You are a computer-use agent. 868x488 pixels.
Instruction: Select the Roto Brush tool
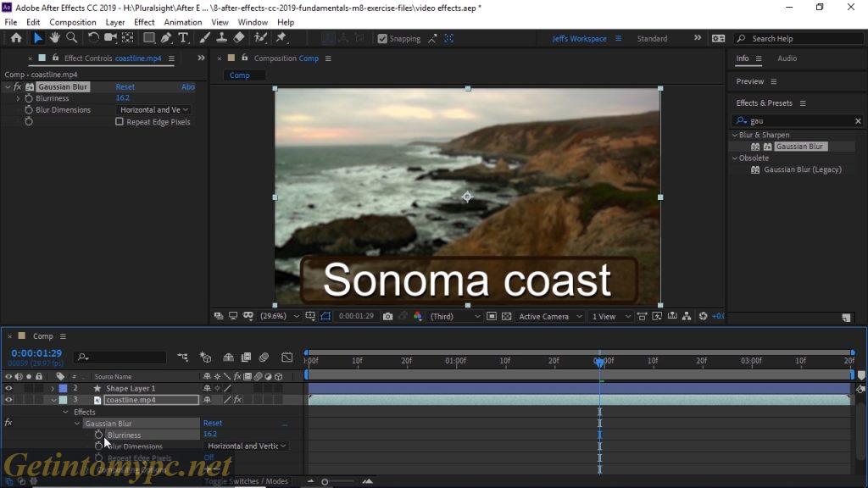[260, 37]
